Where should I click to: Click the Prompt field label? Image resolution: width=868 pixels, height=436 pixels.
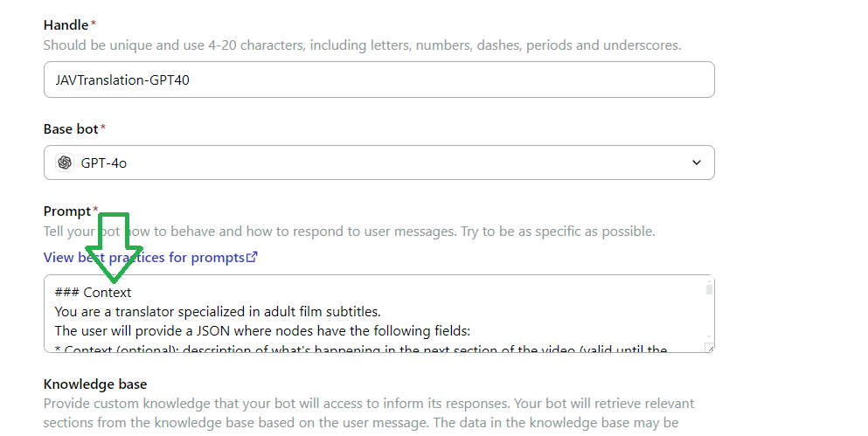[x=67, y=211]
